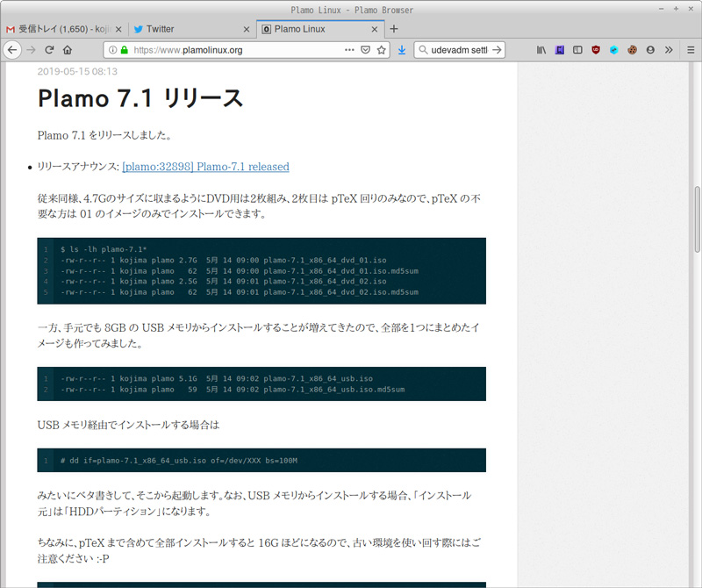Click the plamo-7.1_x86_64_dvd_01.iso.md5sum line
The width and height of the screenshot is (702, 588).
coord(240,271)
